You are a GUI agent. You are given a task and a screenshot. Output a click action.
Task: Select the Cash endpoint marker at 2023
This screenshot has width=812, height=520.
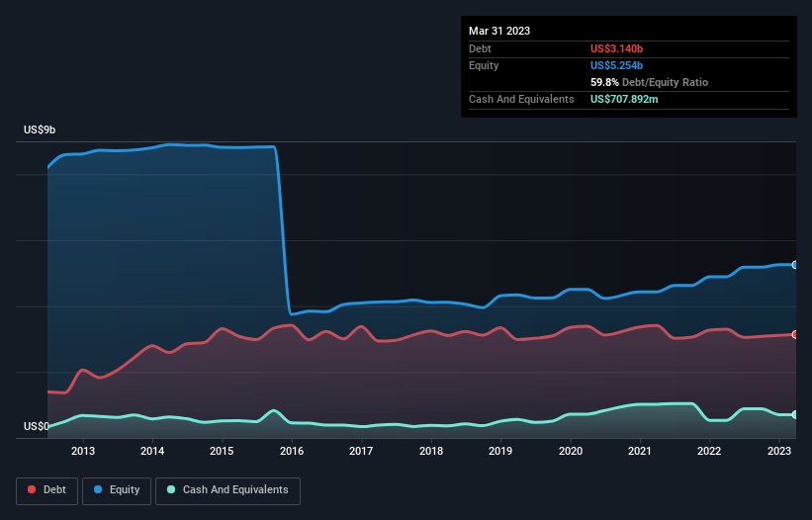pyautogui.click(x=795, y=415)
